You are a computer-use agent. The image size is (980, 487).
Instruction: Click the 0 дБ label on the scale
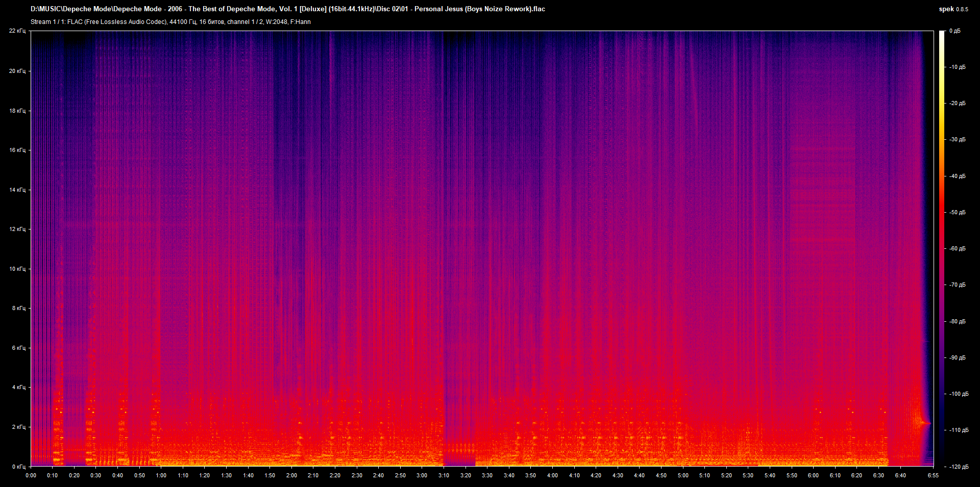click(954, 31)
